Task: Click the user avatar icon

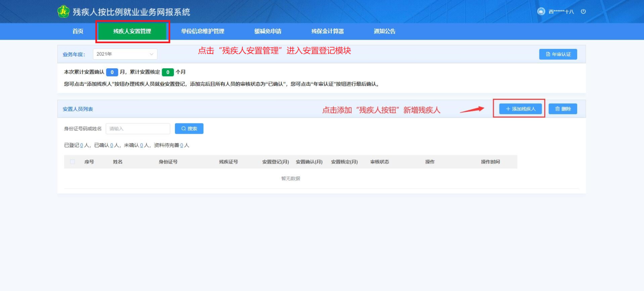Action: coord(541,12)
